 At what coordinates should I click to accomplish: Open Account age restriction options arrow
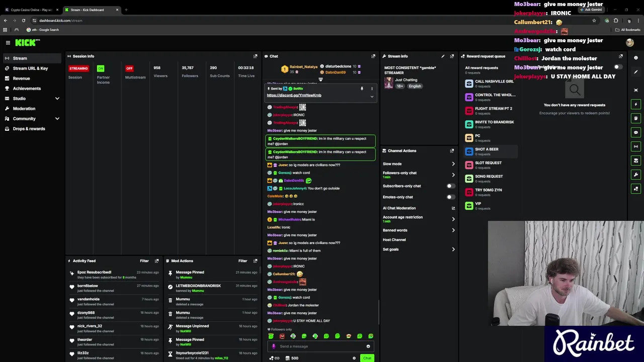tap(453, 219)
